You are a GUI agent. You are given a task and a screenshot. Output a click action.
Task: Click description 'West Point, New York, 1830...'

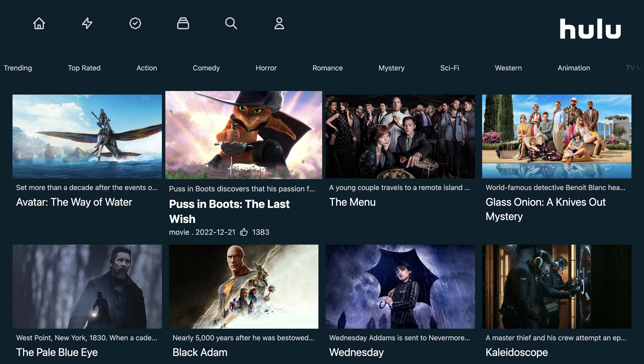pyautogui.click(x=87, y=338)
